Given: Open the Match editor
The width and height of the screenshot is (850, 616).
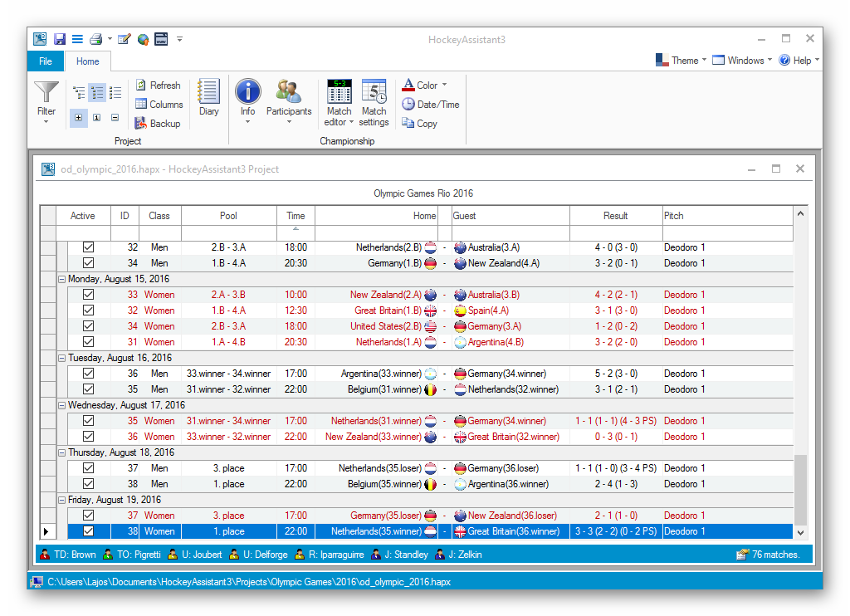Looking at the screenshot, I should (340, 103).
